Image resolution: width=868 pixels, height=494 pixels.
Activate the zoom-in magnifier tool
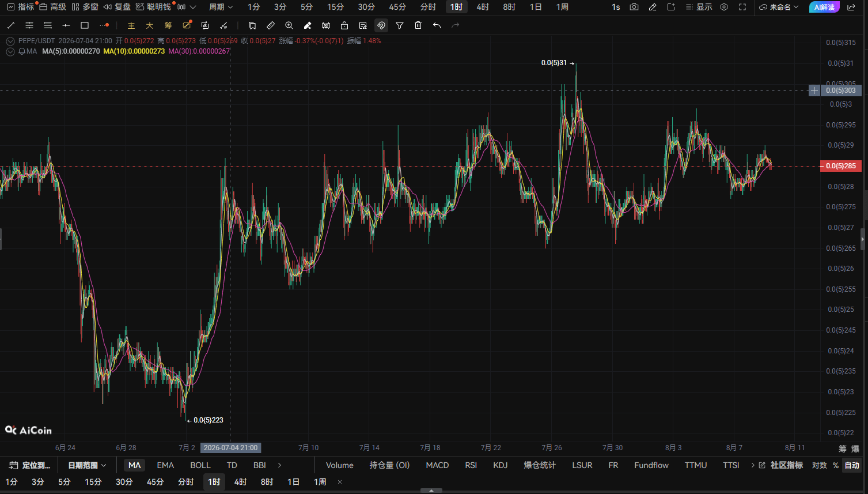289,25
